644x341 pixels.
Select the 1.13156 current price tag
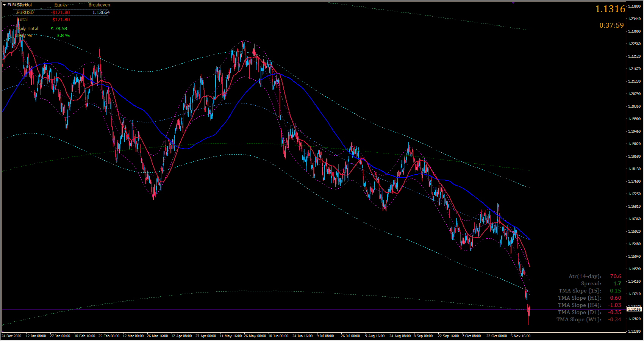pos(634,310)
